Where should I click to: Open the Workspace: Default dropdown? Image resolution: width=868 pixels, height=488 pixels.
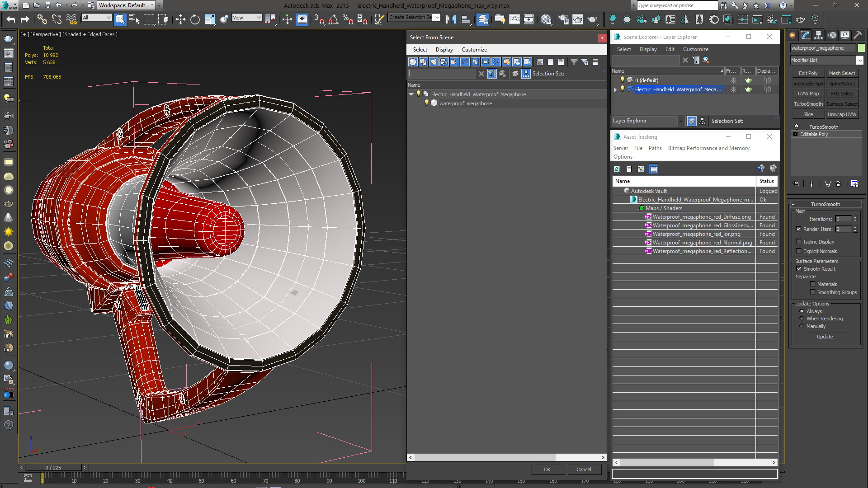tap(126, 5)
